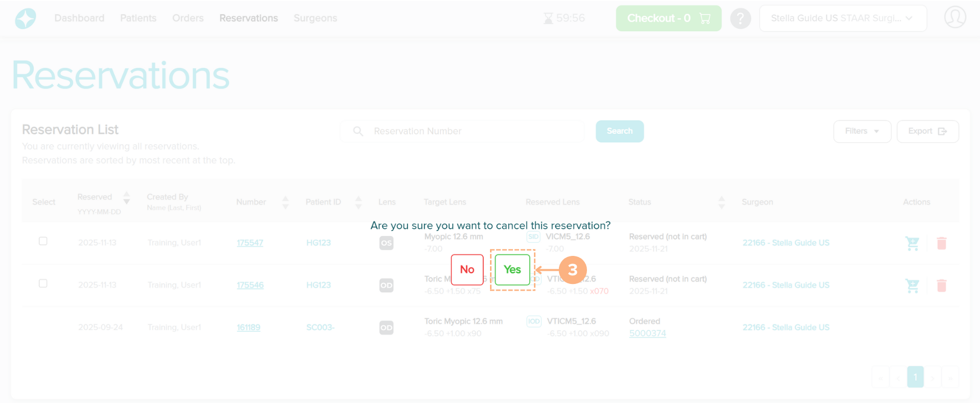The image size is (980, 403).
Task: Add reservation 175547 to cart
Action: pyautogui.click(x=912, y=243)
